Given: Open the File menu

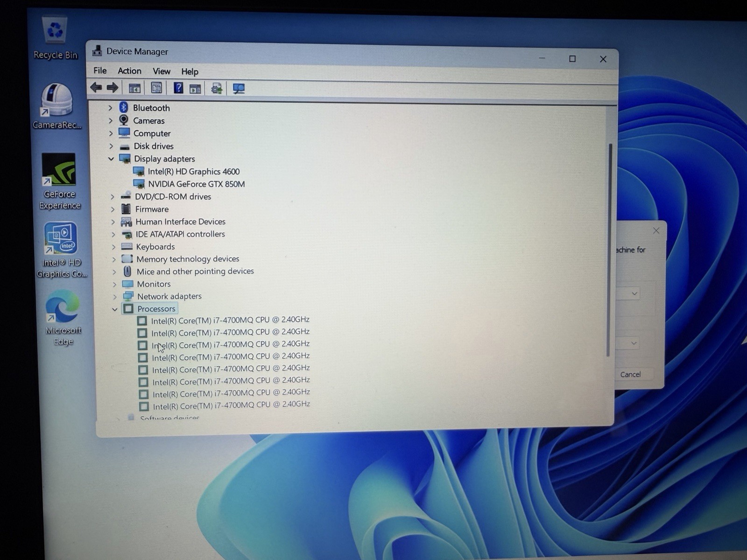Looking at the screenshot, I should pyautogui.click(x=100, y=70).
